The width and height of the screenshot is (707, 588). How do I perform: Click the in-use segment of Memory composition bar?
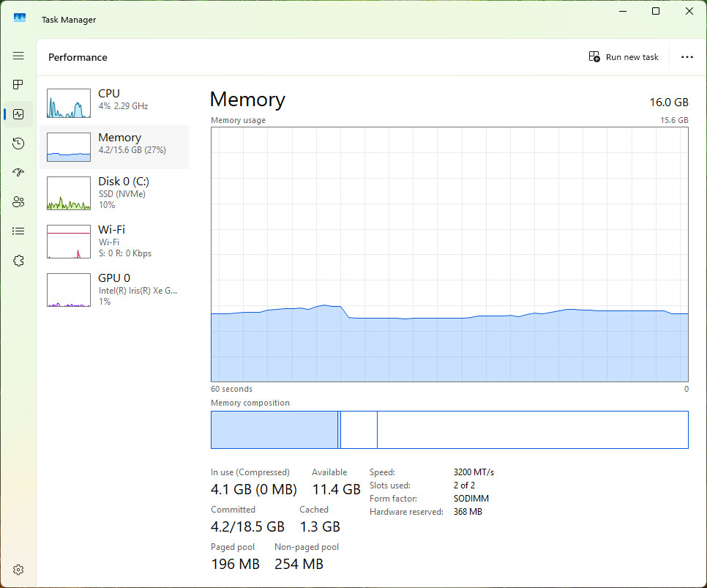pos(274,430)
